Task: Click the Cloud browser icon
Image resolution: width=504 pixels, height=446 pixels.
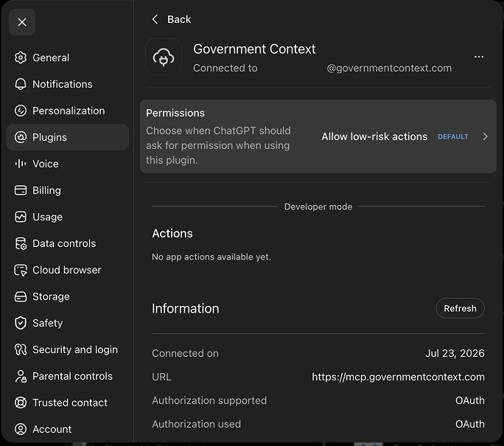Action: point(21,270)
